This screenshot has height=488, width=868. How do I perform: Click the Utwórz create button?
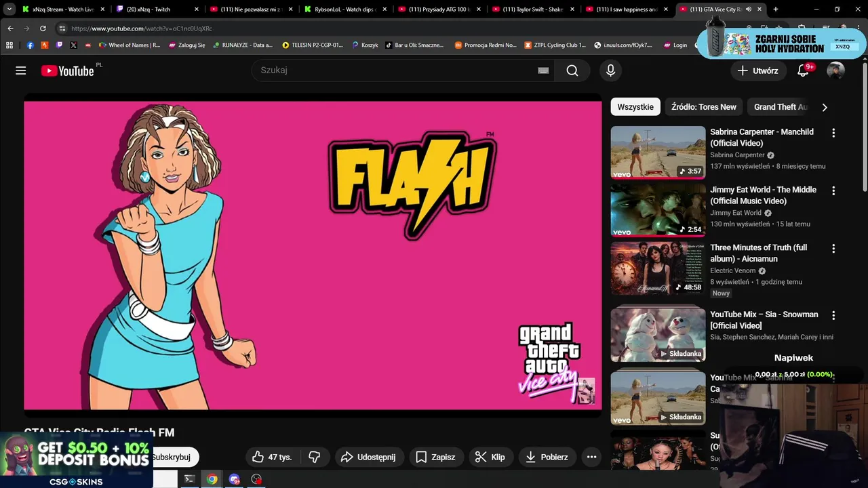pos(758,70)
